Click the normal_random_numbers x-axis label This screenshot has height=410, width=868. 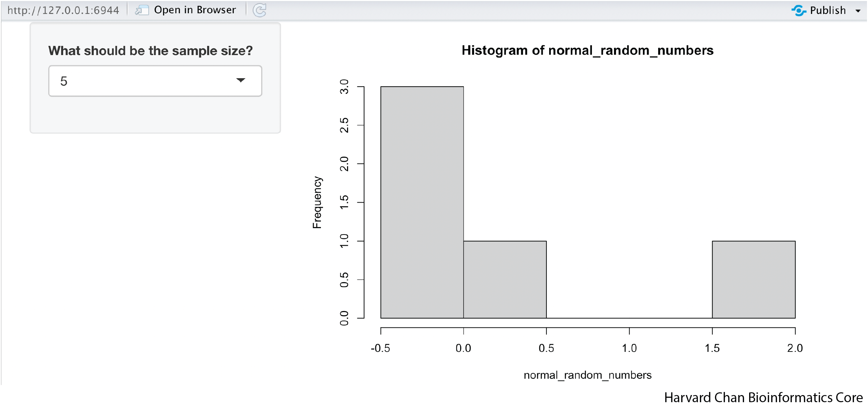point(587,375)
